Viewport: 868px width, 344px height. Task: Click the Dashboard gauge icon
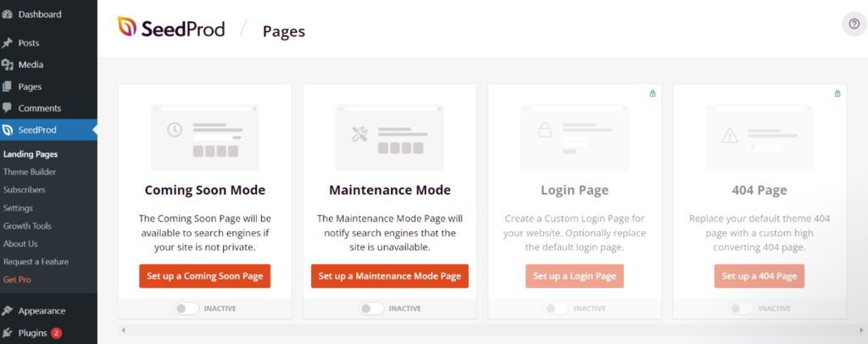[x=7, y=14]
